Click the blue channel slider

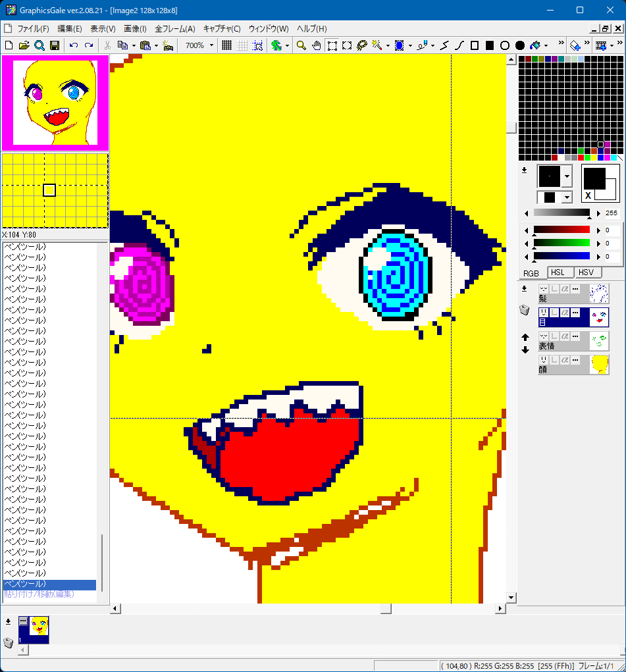pos(561,256)
